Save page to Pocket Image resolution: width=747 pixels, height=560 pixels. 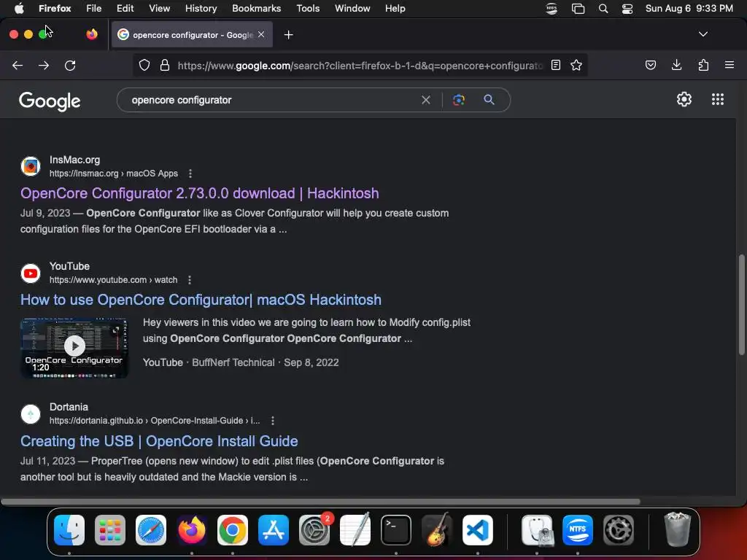pos(650,65)
